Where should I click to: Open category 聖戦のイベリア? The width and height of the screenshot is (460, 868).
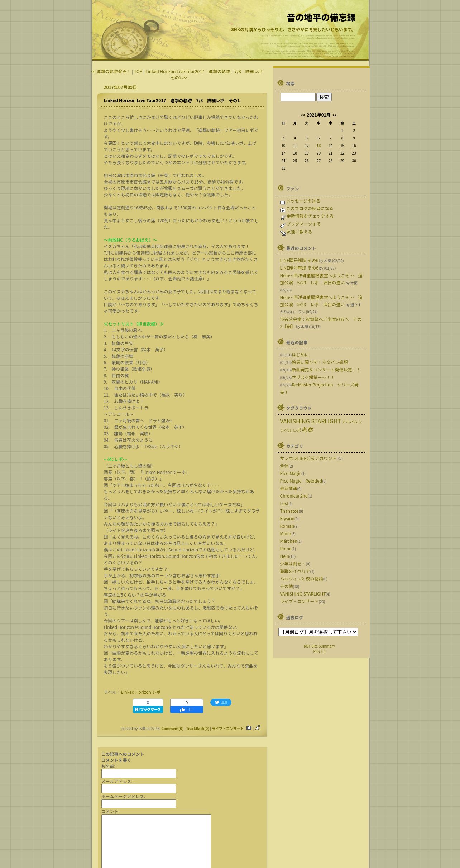click(295, 571)
